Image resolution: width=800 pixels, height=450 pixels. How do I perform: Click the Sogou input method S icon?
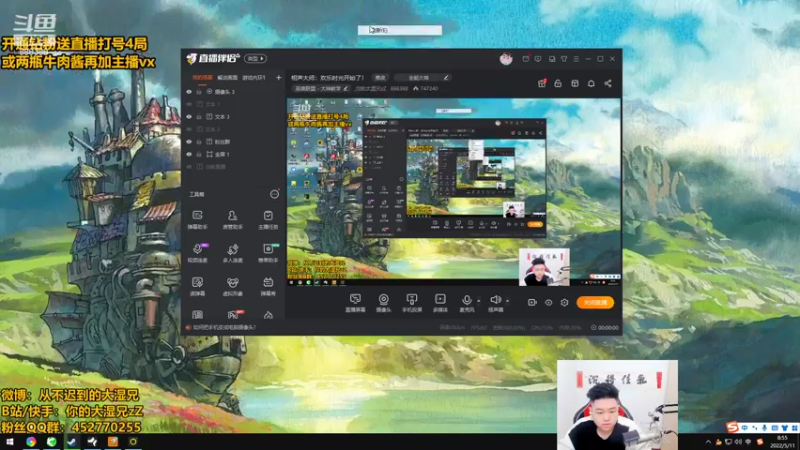coord(733,427)
